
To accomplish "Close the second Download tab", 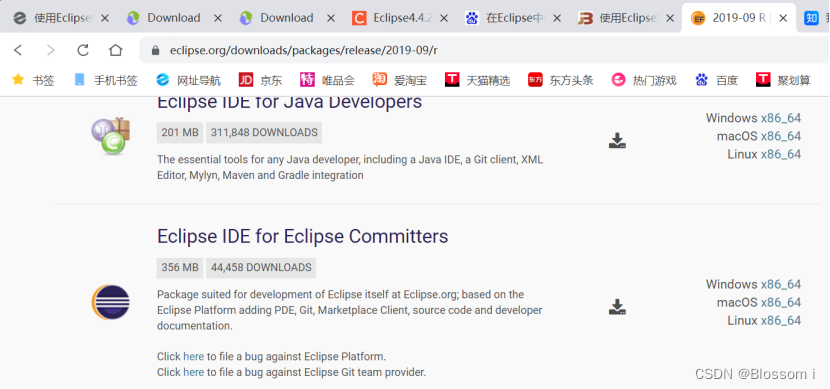I will click(x=331, y=18).
